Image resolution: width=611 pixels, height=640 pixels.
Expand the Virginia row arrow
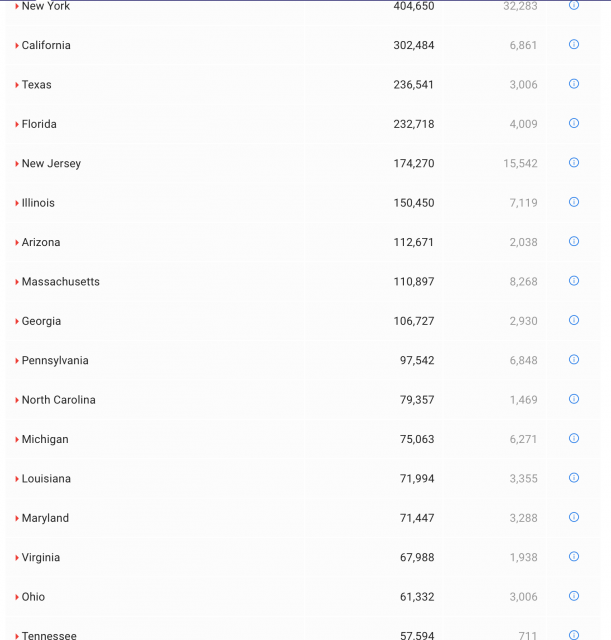click(17, 558)
